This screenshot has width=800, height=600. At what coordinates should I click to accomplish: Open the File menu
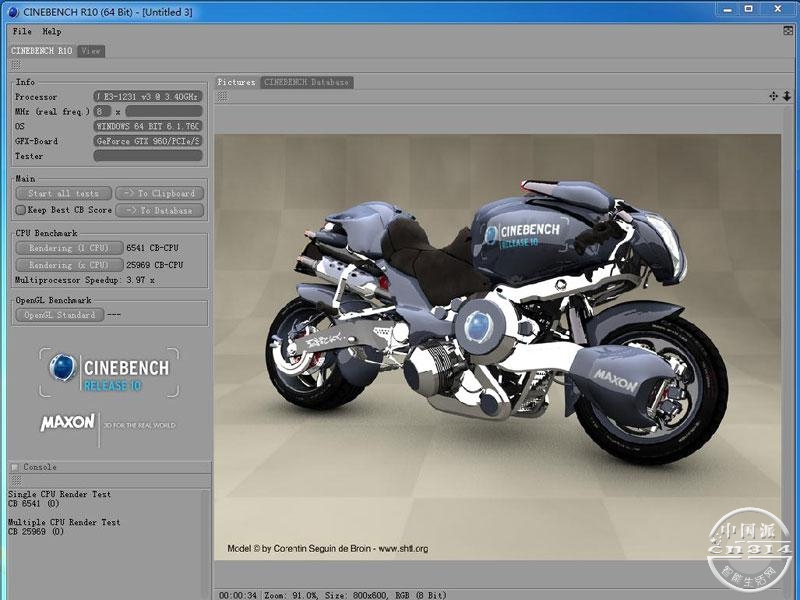(x=21, y=32)
